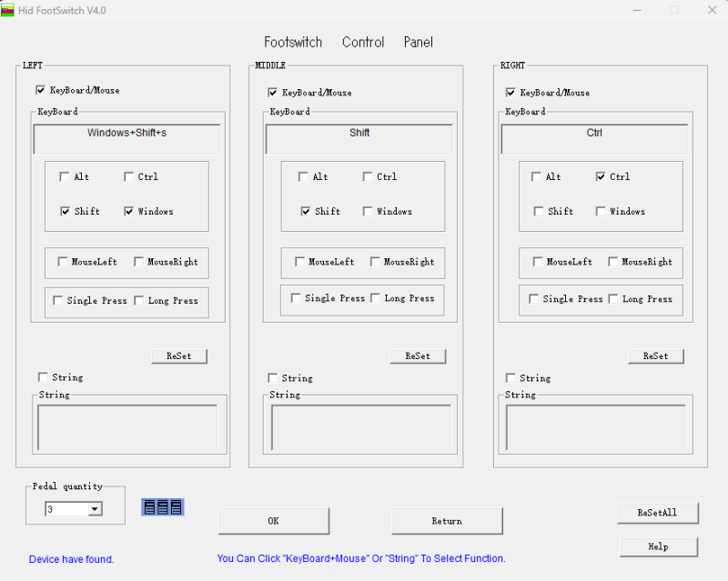Open the Pedal quantity dropdown
The image size is (728, 581).
pos(95,509)
